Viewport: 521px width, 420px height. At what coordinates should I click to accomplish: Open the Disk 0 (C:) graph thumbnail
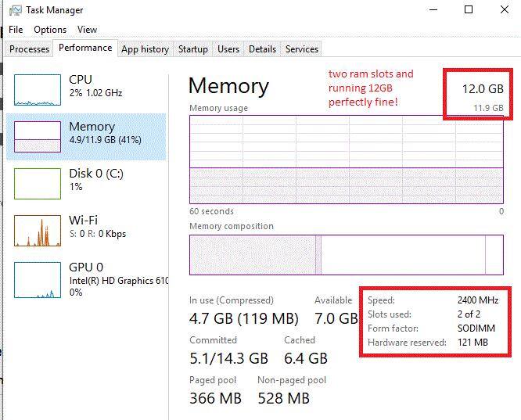click(x=38, y=183)
